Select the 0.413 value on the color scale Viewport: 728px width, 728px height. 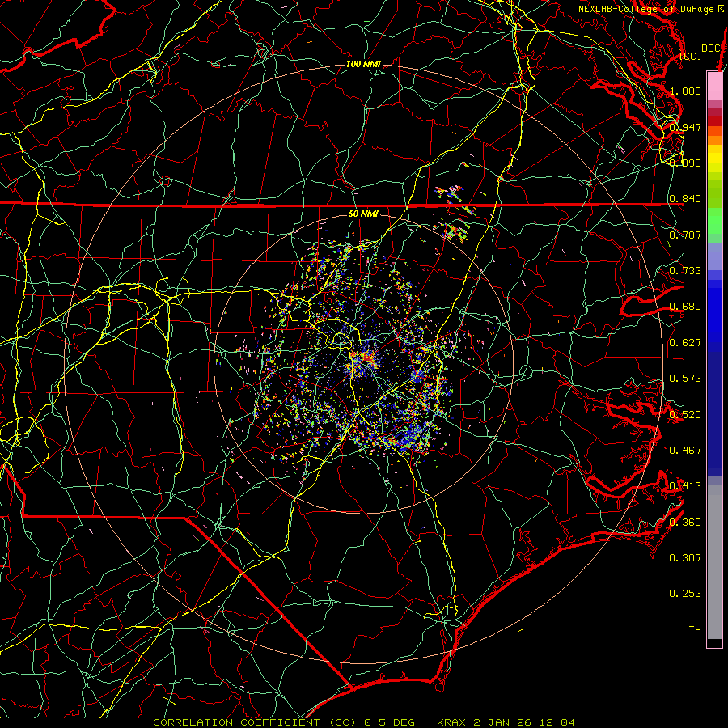685,485
